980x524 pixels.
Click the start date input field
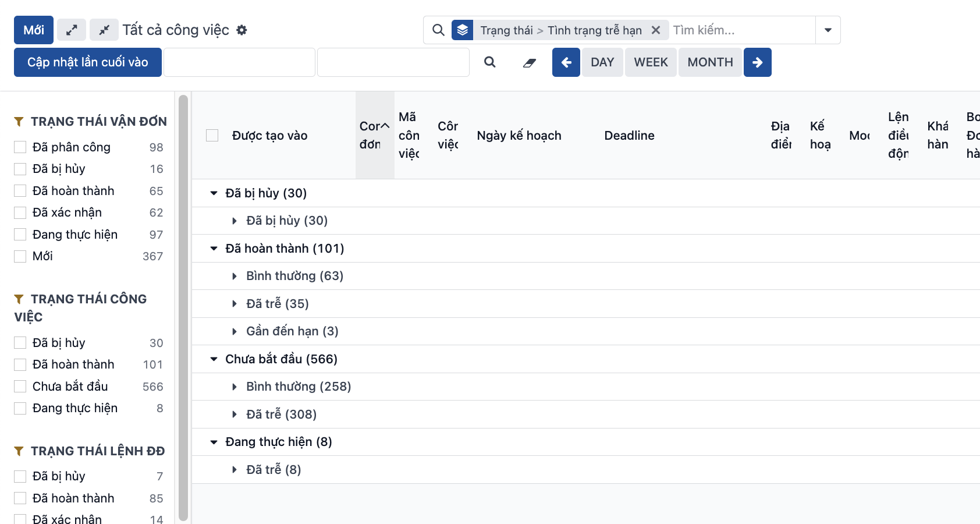(239, 62)
